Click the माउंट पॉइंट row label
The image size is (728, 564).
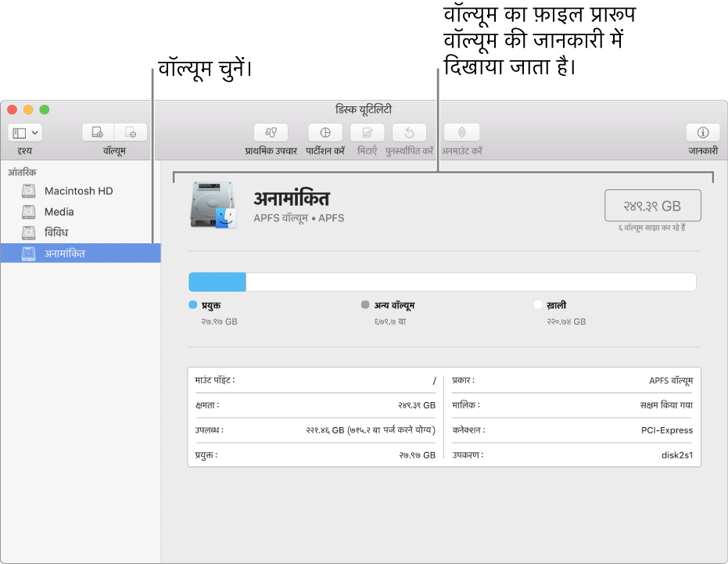[215, 380]
